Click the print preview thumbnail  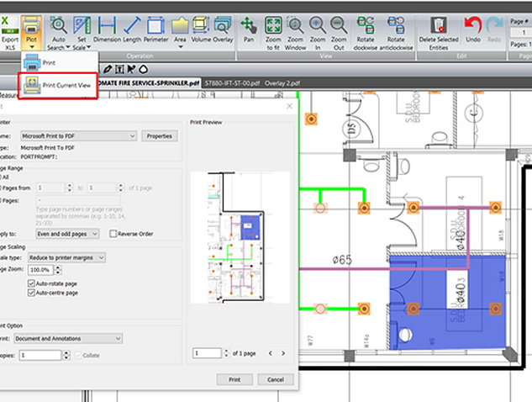240,236
